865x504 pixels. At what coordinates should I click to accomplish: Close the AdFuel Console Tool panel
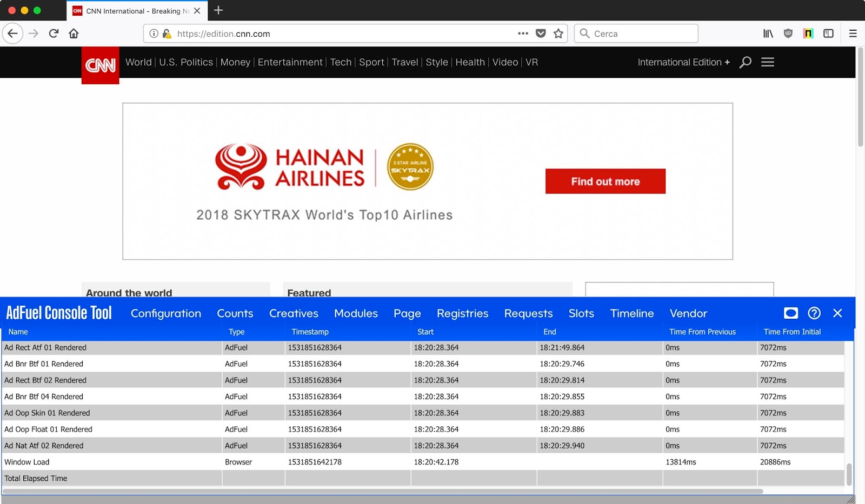837,313
